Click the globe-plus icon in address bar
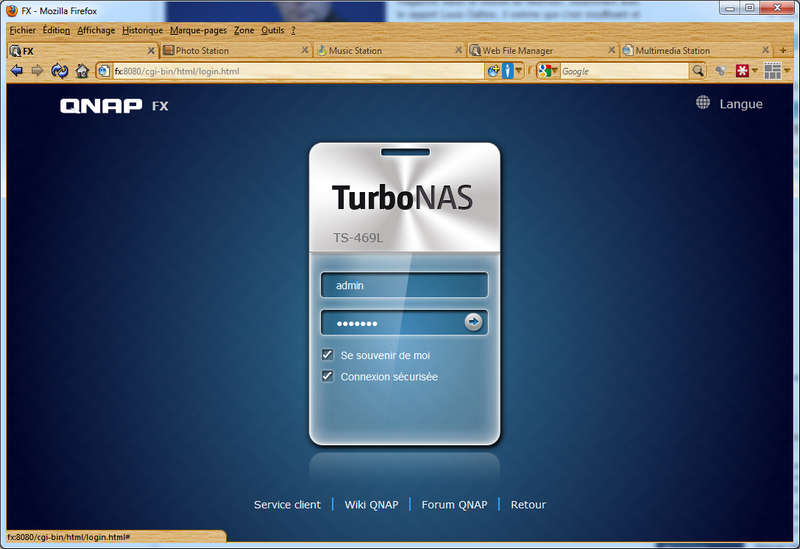 coord(493,71)
